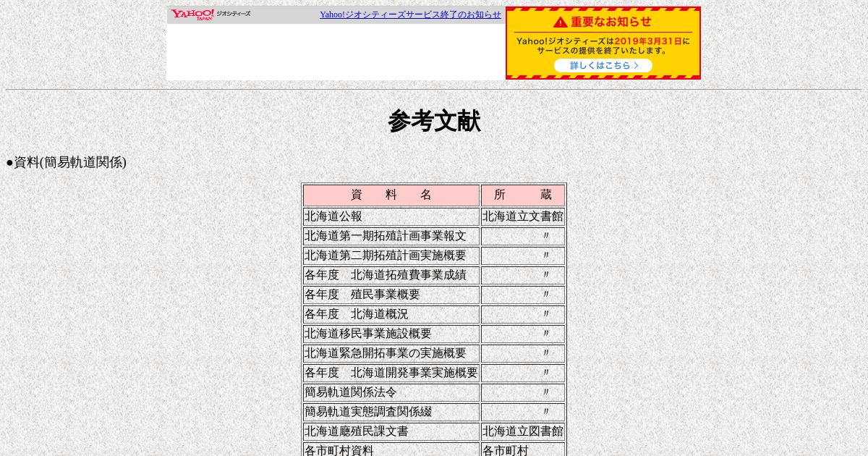Select the 北海道移民事業施設概要 row

(434, 334)
